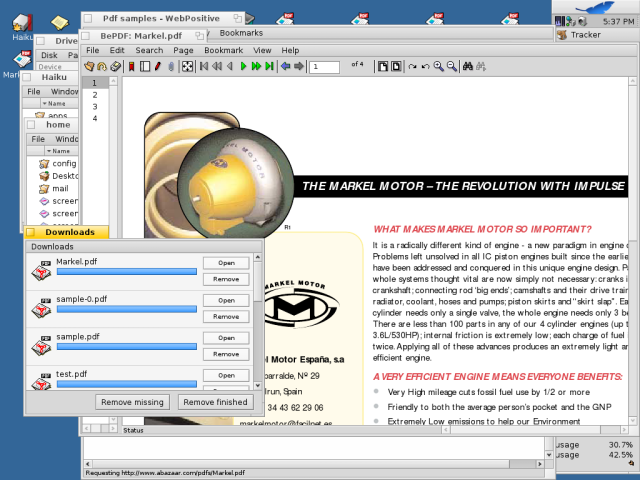The image size is (640, 480).
Task: Jump to last page with green icon
Action: pyautogui.click(x=269, y=66)
